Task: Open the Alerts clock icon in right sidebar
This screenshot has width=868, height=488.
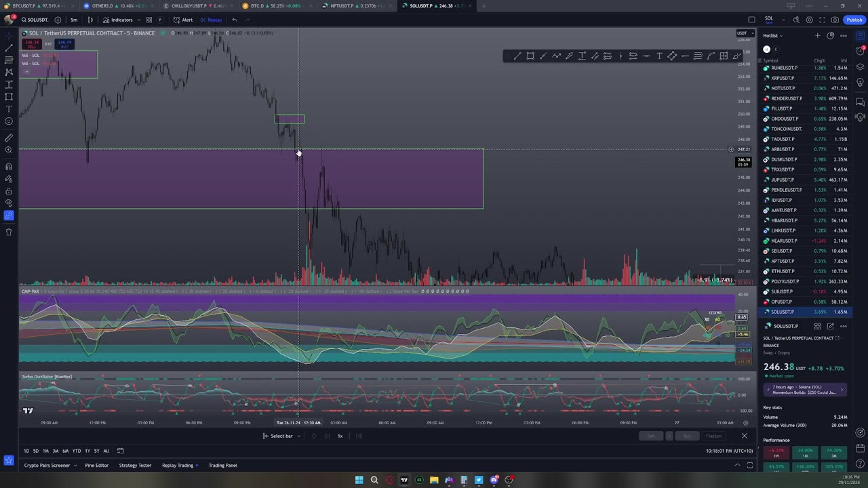Action: click(861, 51)
